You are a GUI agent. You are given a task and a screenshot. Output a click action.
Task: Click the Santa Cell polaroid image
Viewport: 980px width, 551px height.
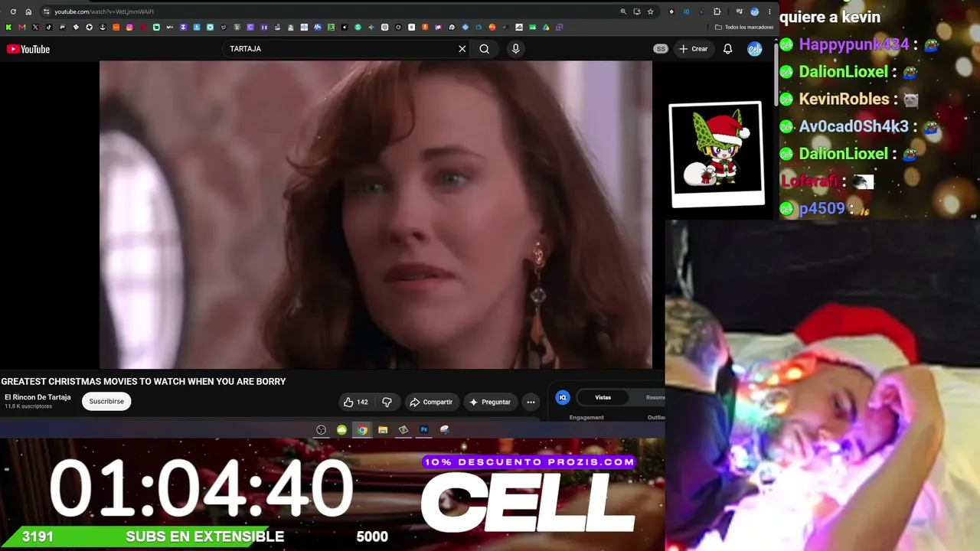coord(717,154)
